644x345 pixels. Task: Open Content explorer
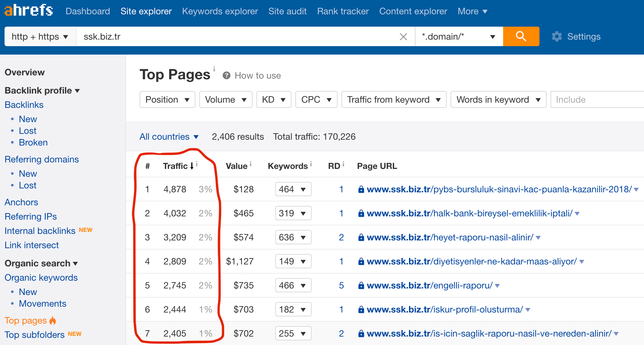(x=413, y=11)
